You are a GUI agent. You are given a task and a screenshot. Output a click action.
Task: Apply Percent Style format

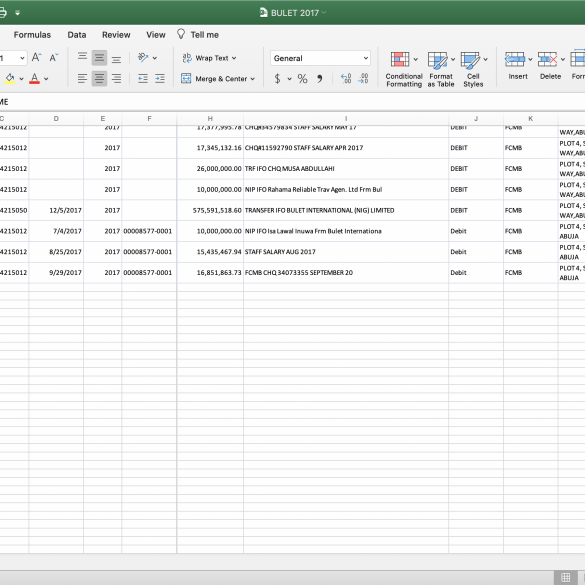tap(302, 79)
